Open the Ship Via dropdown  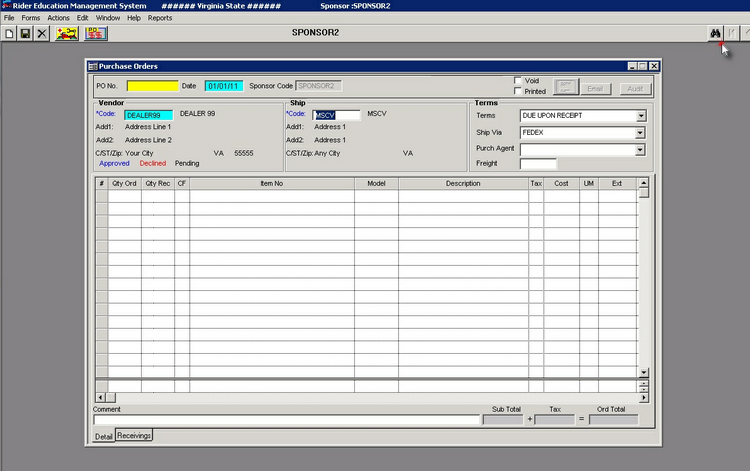[x=640, y=133]
